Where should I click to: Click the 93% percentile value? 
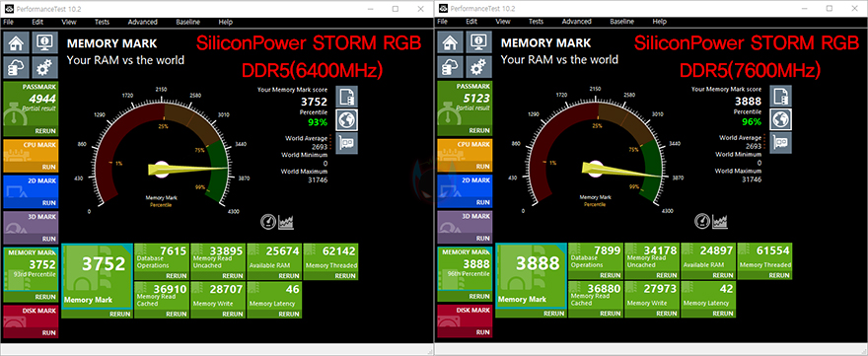point(318,122)
